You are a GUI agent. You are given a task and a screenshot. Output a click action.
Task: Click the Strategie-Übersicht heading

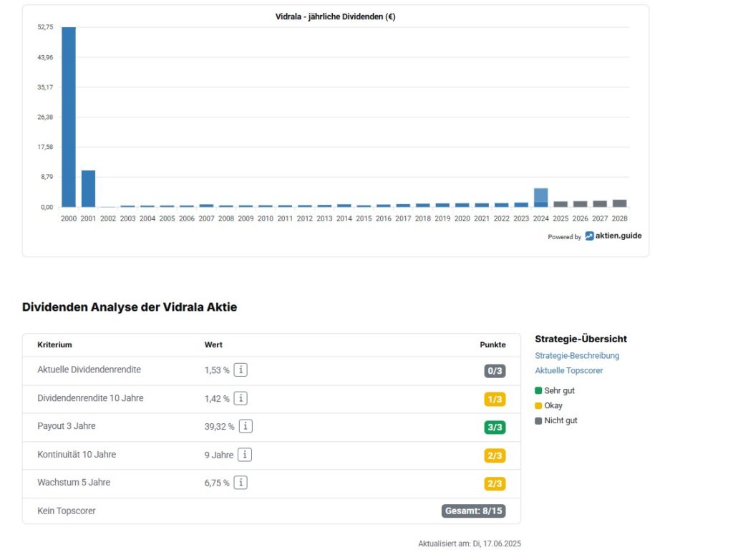[x=581, y=339]
